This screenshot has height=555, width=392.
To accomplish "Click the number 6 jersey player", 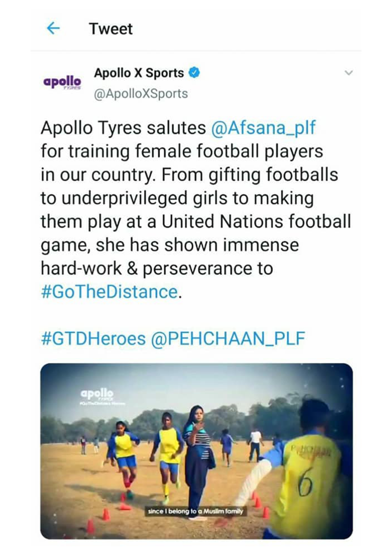I will click(x=312, y=471).
